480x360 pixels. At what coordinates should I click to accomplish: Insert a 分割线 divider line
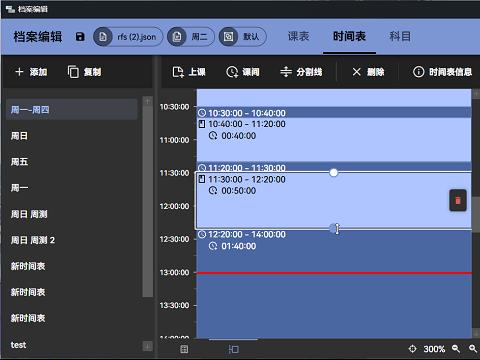click(301, 72)
